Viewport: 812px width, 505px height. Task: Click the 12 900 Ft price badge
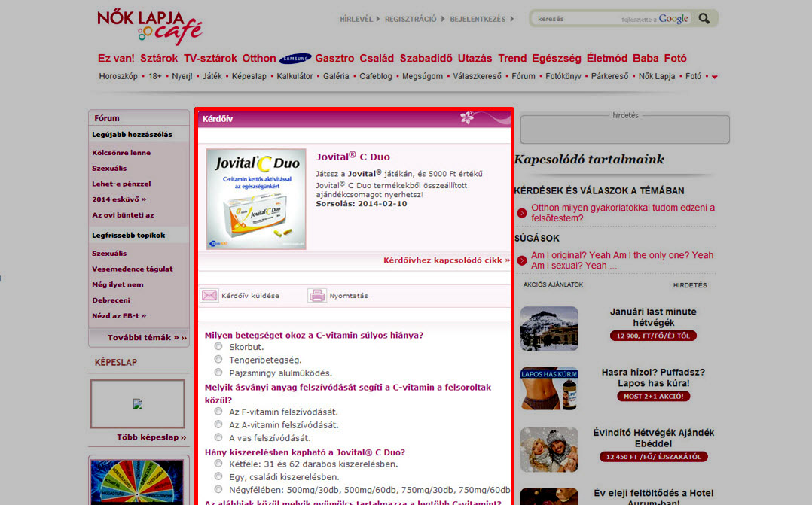(653, 336)
